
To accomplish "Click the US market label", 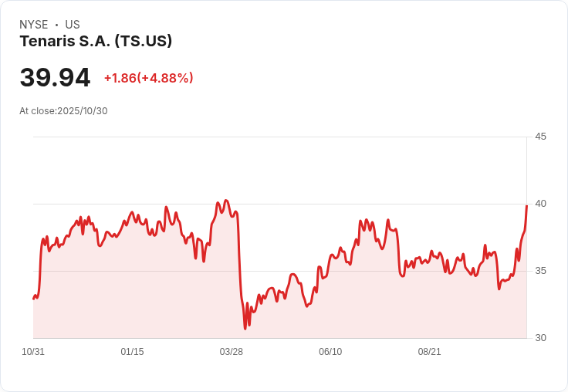I will 73,25.
